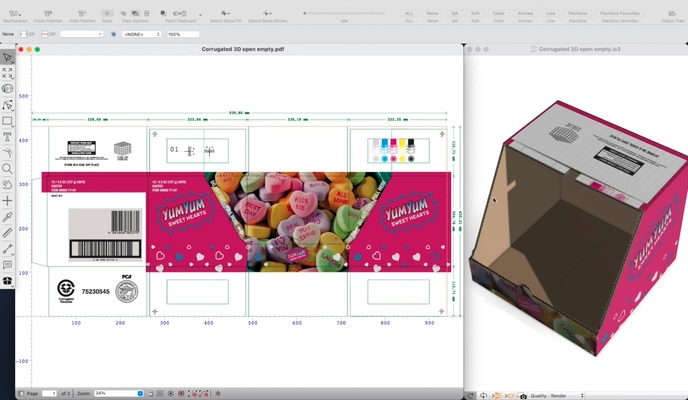Click the page number input field
This screenshot has height=400, width=688.
49,393
